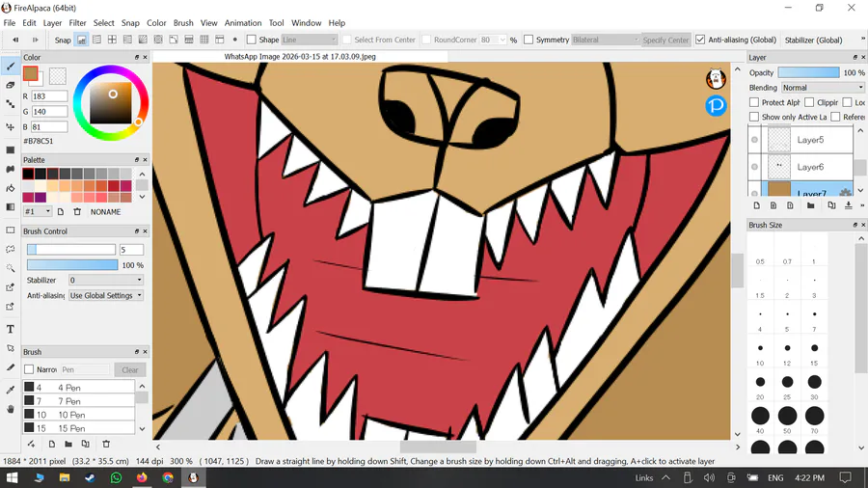The width and height of the screenshot is (868, 488).
Task: Click the foreground color swatch
Action: (31, 73)
